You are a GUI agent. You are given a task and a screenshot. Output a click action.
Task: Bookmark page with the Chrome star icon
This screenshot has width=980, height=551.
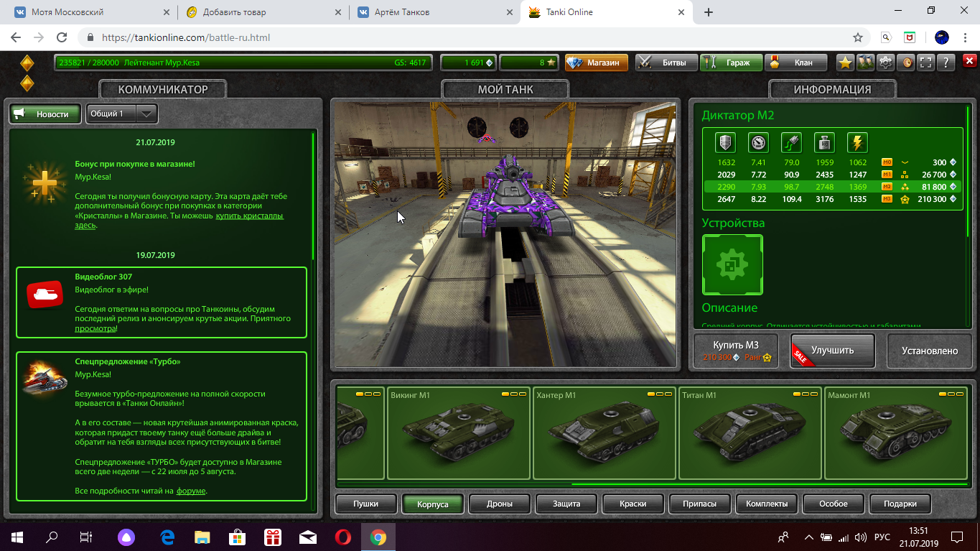click(x=857, y=37)
